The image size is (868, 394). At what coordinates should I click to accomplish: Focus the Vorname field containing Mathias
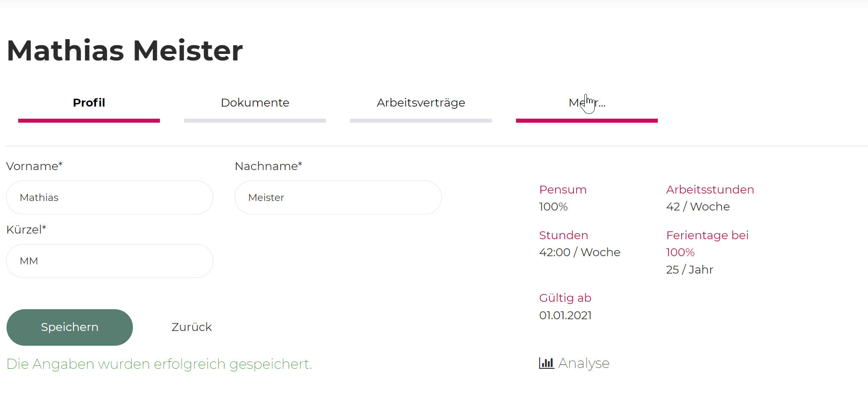tap(109, 197)
